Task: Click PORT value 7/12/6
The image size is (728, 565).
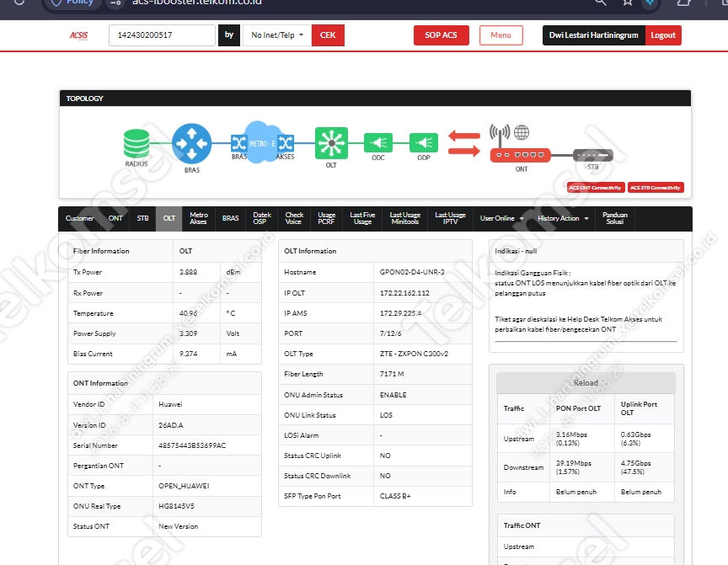Action: [390, 333]
